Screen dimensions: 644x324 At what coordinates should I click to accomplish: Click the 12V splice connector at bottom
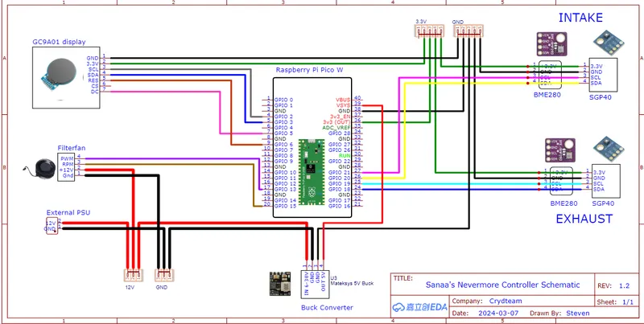coord(134,275)
